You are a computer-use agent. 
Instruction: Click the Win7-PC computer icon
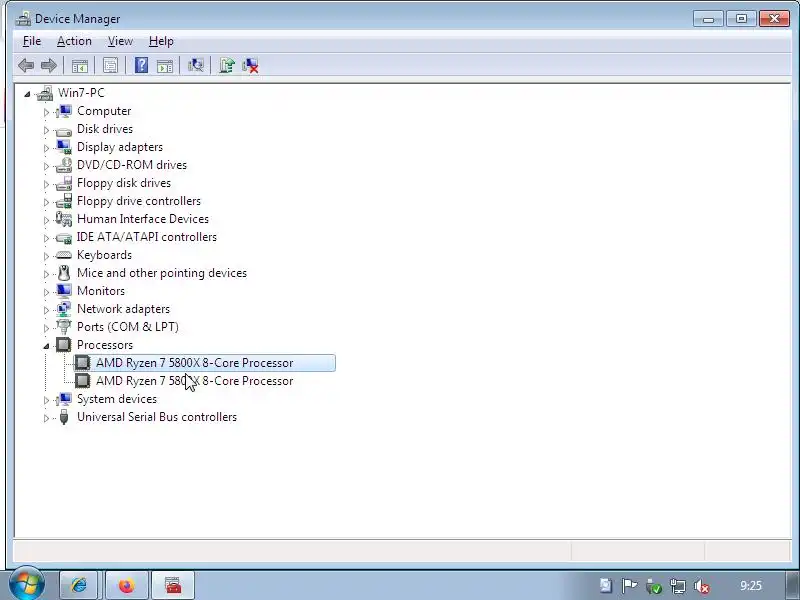click(x=45, y=93)
